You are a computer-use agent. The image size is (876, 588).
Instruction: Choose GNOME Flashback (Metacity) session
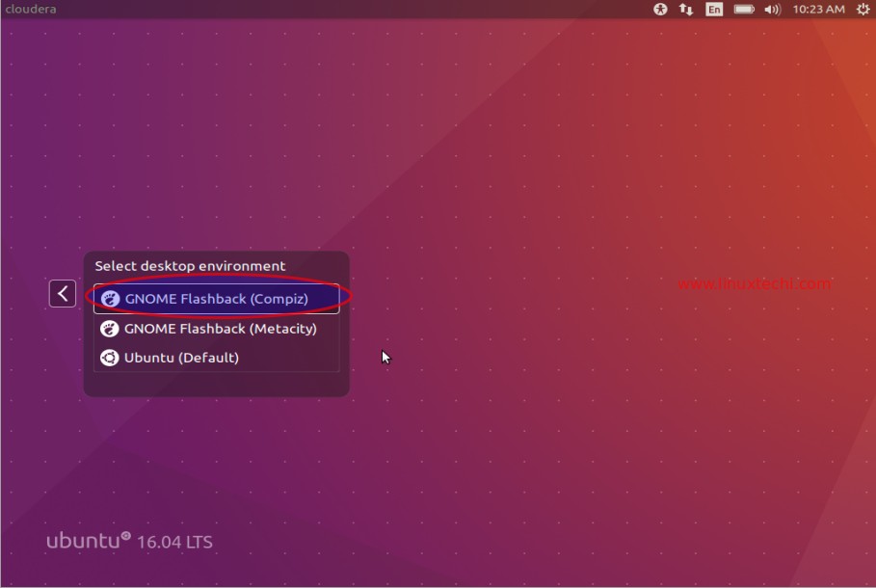point(220,329)
